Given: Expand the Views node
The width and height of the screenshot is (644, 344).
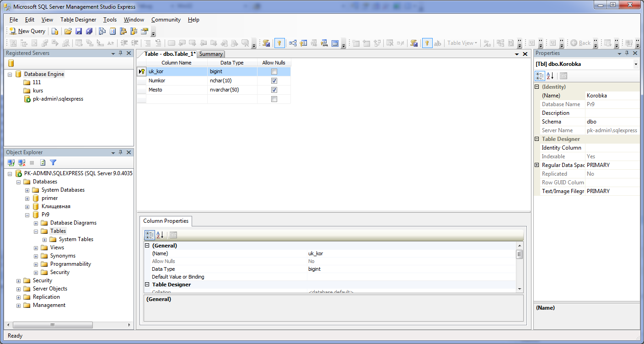Looking at the screenshot, I should (x=36, y=247).
